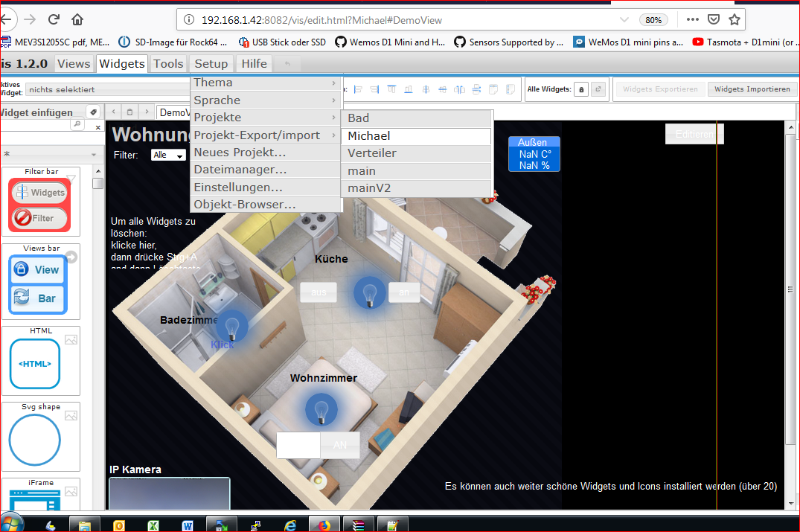This screenshot has width=800, height=532.
Task: Click the Editieren button
Action: pos(694,134)
